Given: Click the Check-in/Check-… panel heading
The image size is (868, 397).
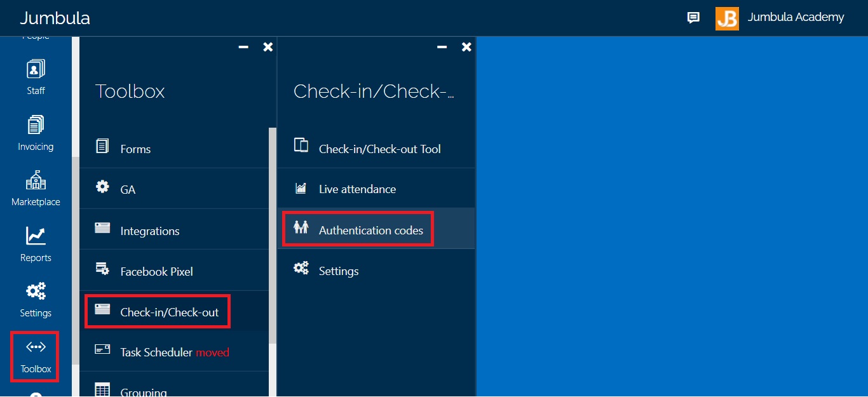Looking at the screenshot, I should click(374, 91).
